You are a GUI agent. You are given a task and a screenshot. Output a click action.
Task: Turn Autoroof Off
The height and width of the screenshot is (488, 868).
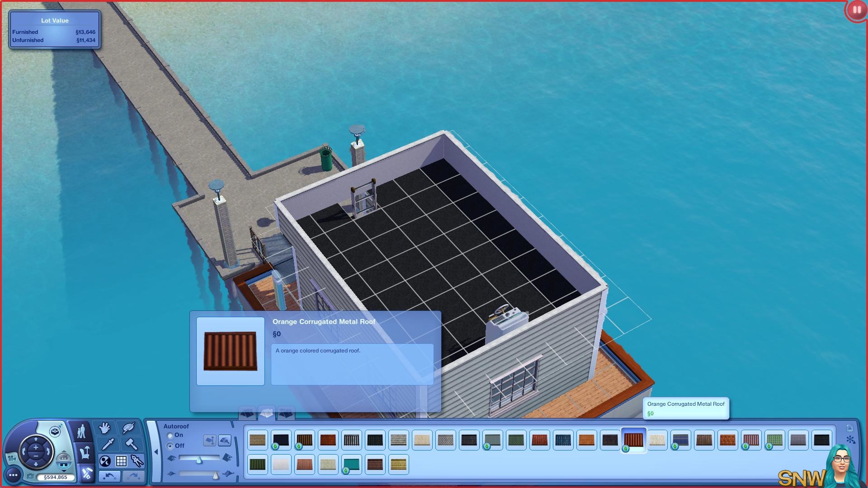pos(170,446)
